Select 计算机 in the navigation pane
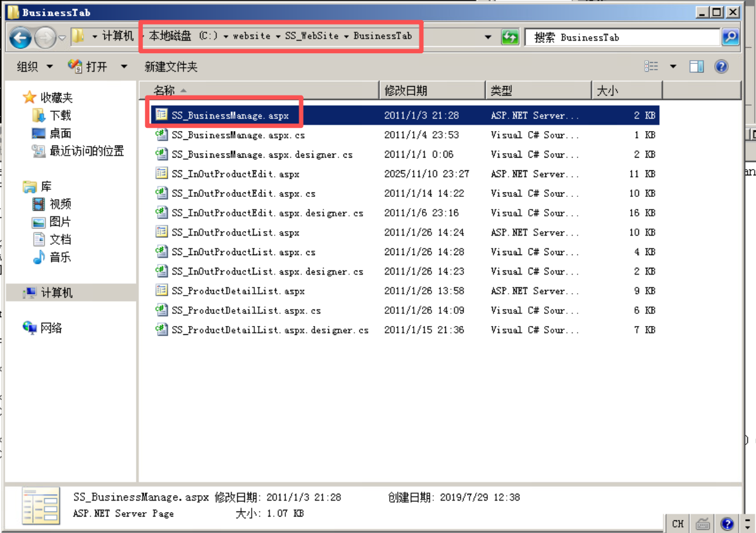756x533 pixels. pyautogui.click(x=56, y=292)
